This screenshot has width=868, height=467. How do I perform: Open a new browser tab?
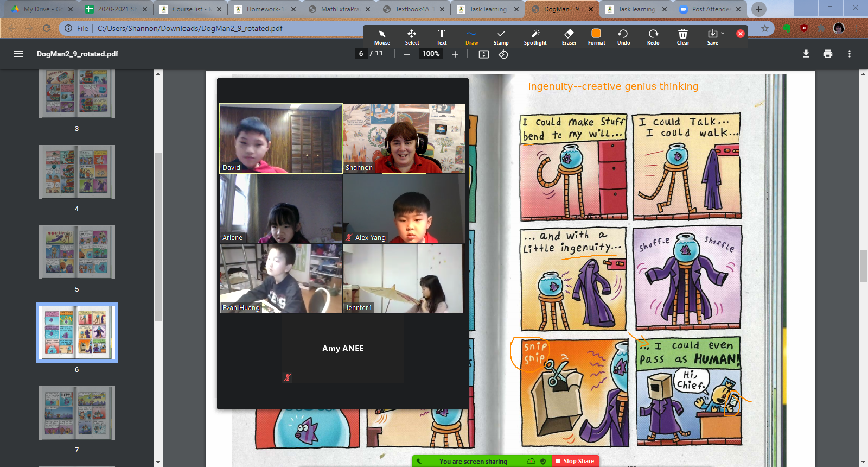pos(759,9)
